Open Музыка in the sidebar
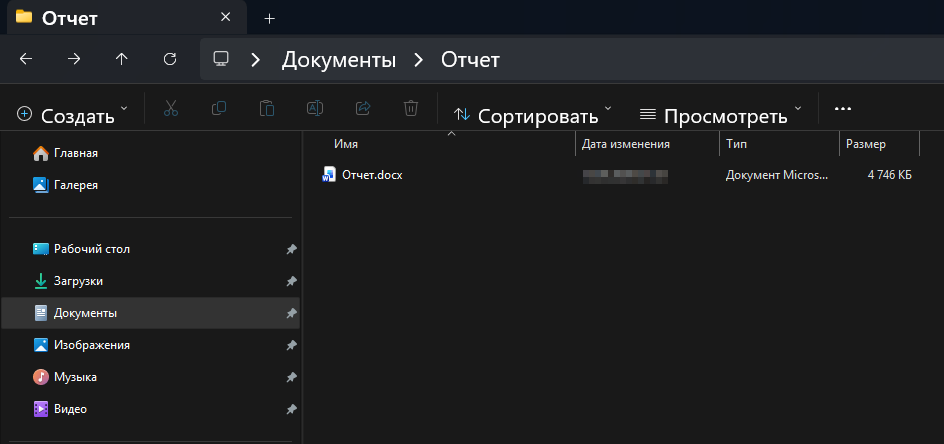The height and width of the screenshot is (444, 944). [x=75, y=377]
